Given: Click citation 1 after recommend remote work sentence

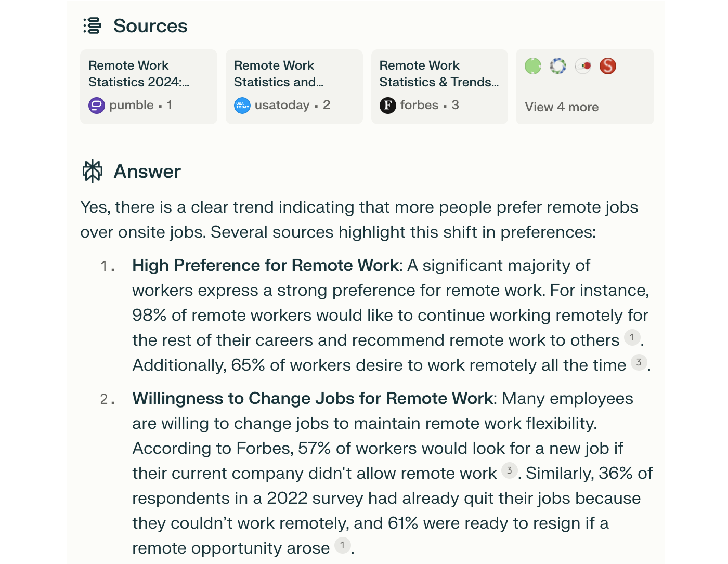Looking at the screenshot, I should pyautogui.click(x=632, y=337).
